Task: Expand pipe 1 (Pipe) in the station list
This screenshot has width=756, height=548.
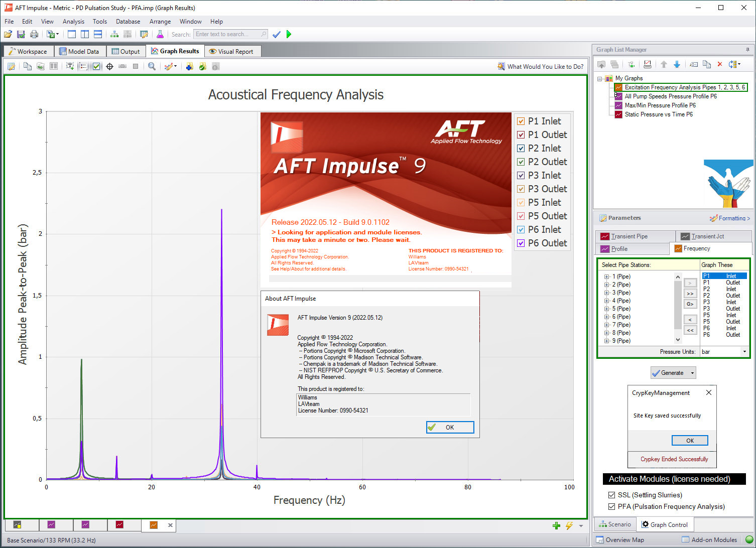Action: click(606, 277)
